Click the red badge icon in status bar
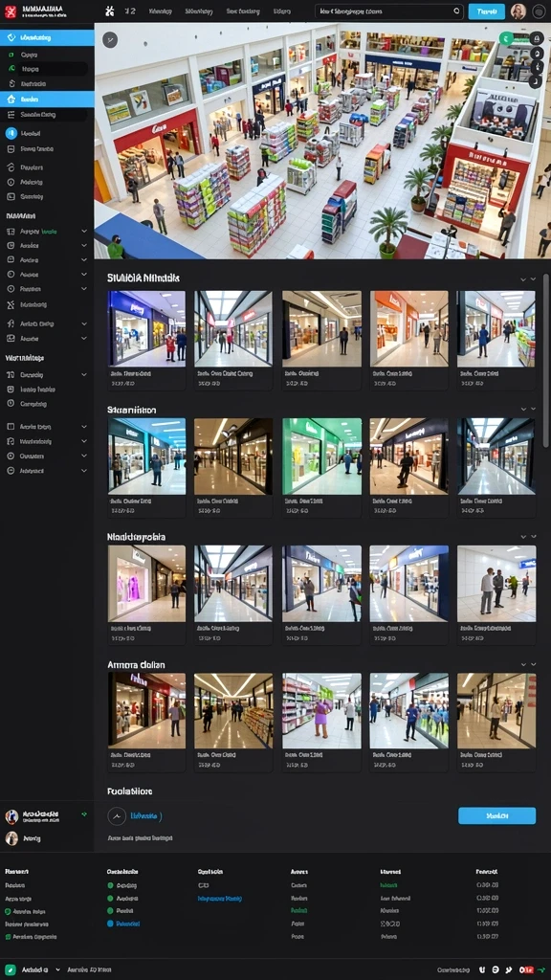This screenshot has width=551, height=980. [x=527, y=969]
